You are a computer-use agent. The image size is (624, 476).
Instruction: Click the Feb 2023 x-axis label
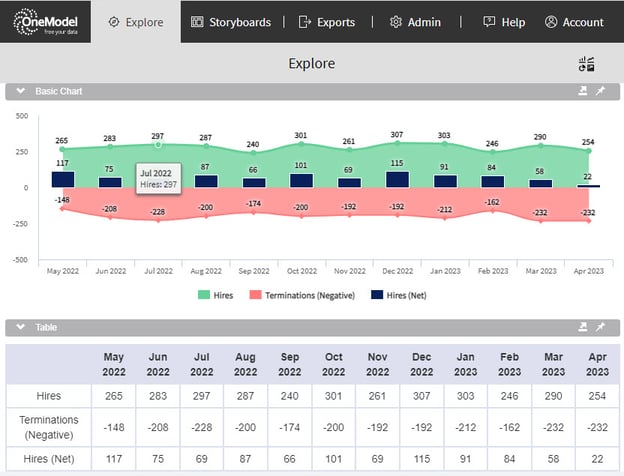tap(493, 271)
